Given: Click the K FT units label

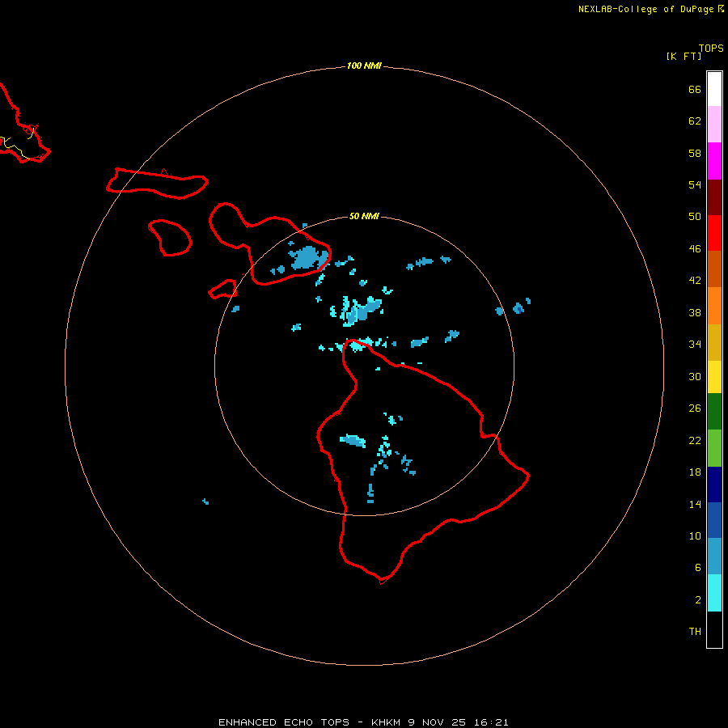Looking at the screenshot, I should [684, 56].
